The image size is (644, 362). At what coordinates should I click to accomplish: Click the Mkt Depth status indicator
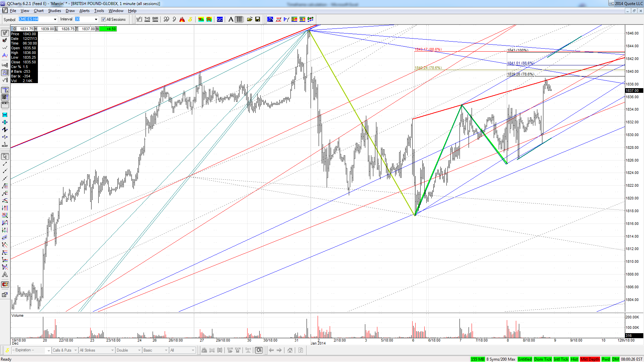(590, 359)
